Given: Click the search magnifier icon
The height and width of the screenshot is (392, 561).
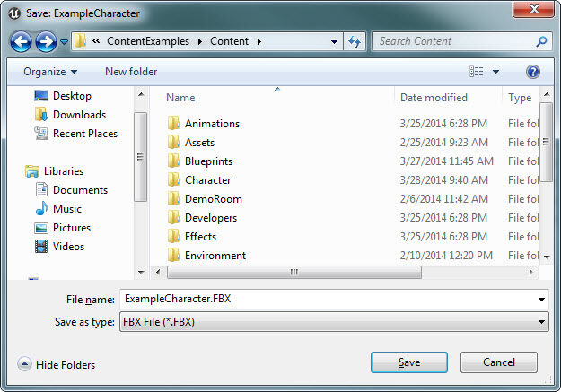Looking at the screenshot, I should 541,41.
